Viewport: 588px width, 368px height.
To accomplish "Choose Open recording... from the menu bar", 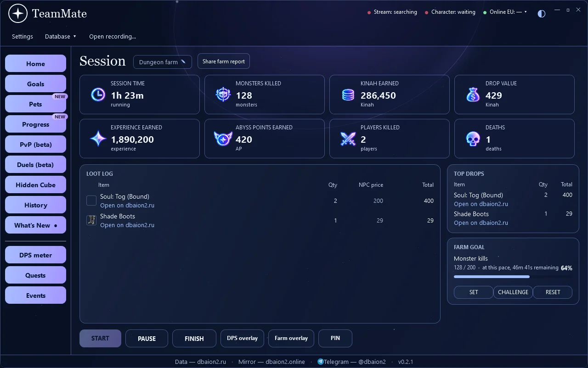I will click(113, 36).
